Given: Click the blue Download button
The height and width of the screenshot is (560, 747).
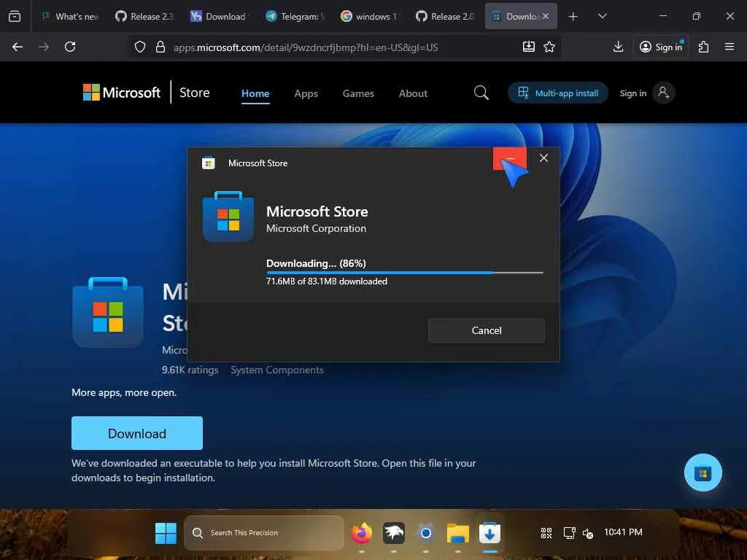Looking at the screenshot, I should point(137,433).
